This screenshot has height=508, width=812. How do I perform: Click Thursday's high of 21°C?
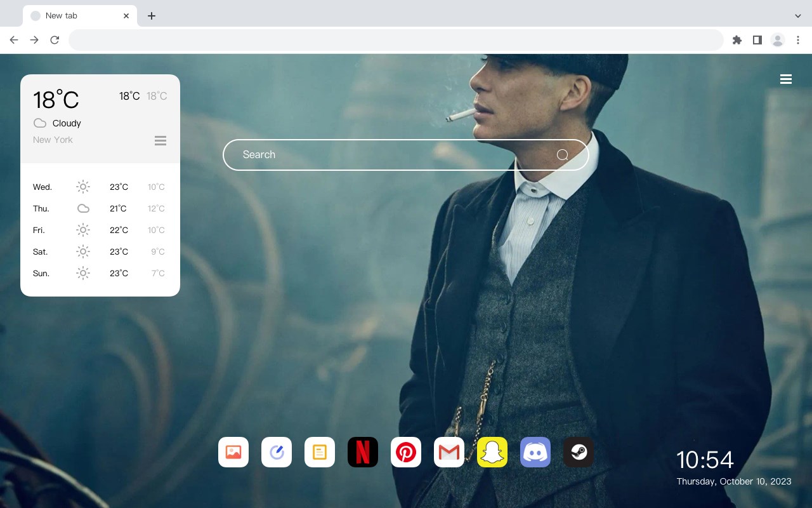[118, 208]
